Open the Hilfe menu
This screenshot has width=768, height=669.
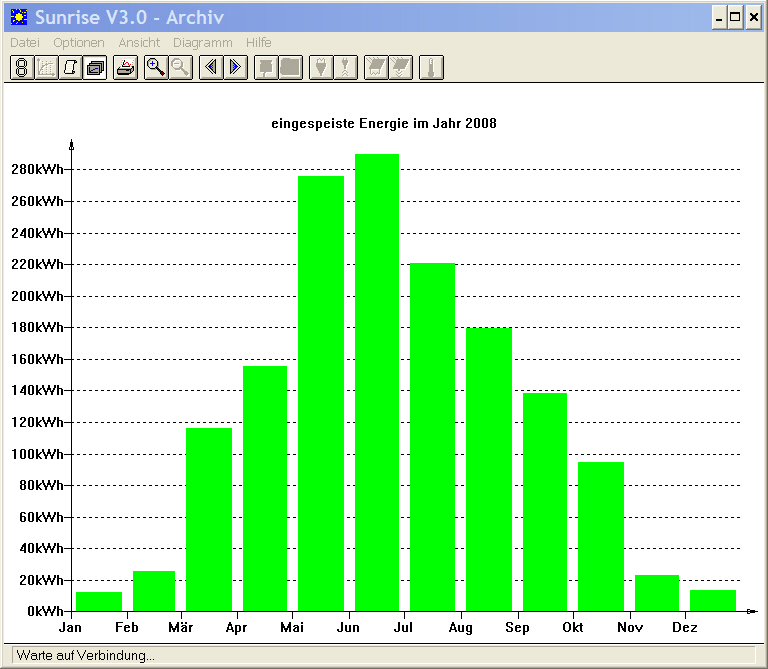(259, 43)
